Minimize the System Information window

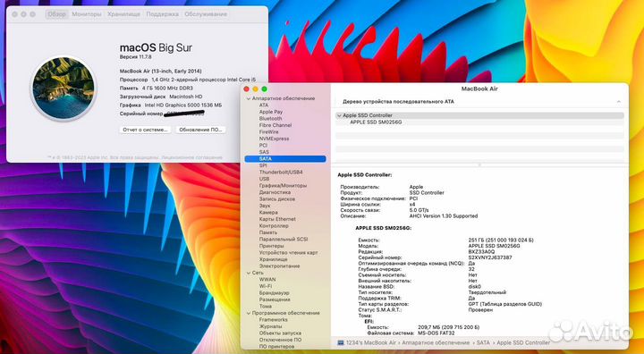tap(255, 88)
